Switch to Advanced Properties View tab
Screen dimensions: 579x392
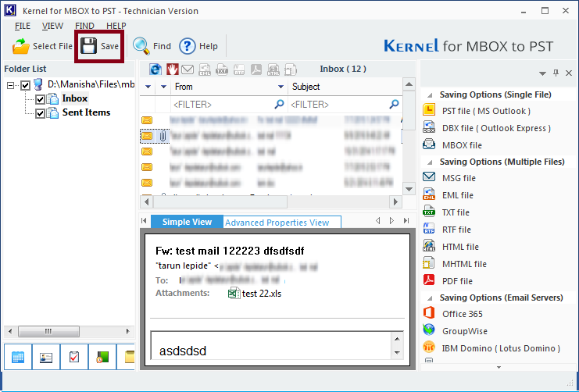tap(277, 223)
